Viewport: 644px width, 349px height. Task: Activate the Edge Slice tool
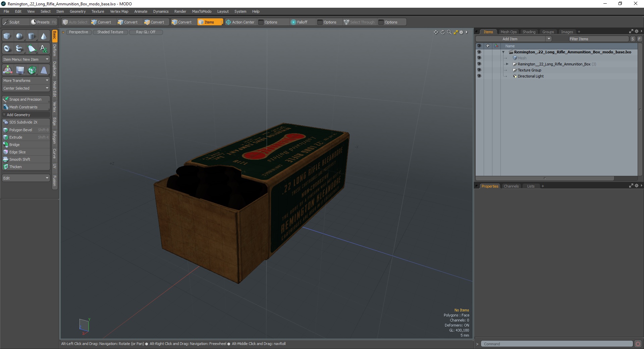(x=26, y=152)
